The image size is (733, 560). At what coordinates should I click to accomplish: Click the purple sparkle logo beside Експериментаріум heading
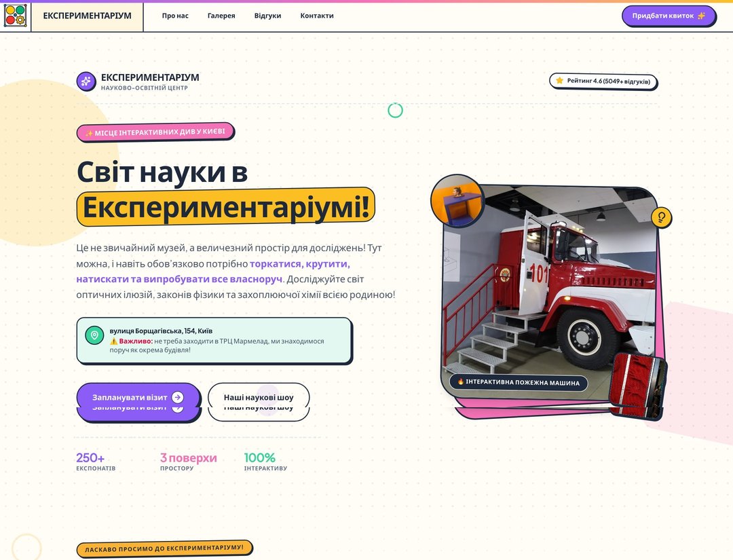click(x=86, y=81)
